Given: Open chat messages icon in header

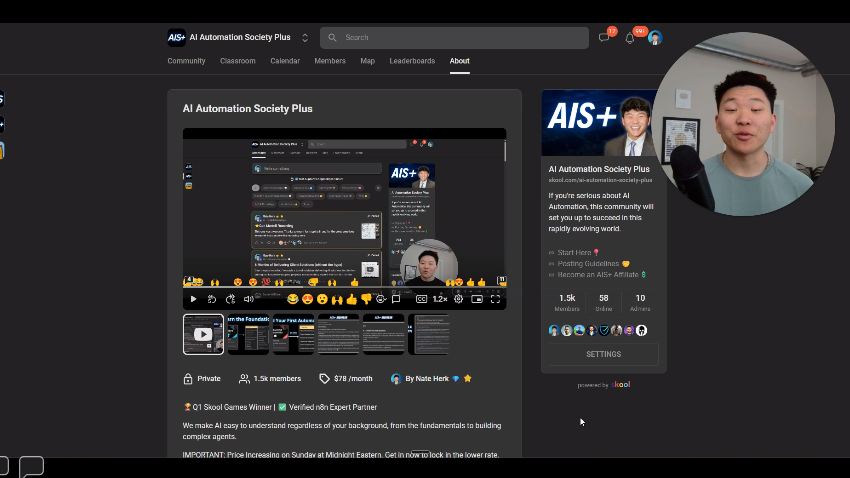Looking at the screenshot, I should [604, 37].
